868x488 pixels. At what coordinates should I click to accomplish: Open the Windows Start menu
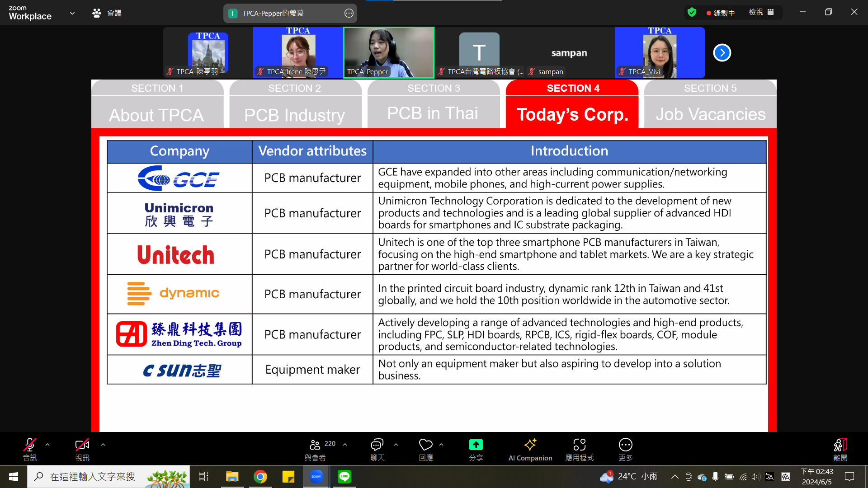tap(14, 477)
